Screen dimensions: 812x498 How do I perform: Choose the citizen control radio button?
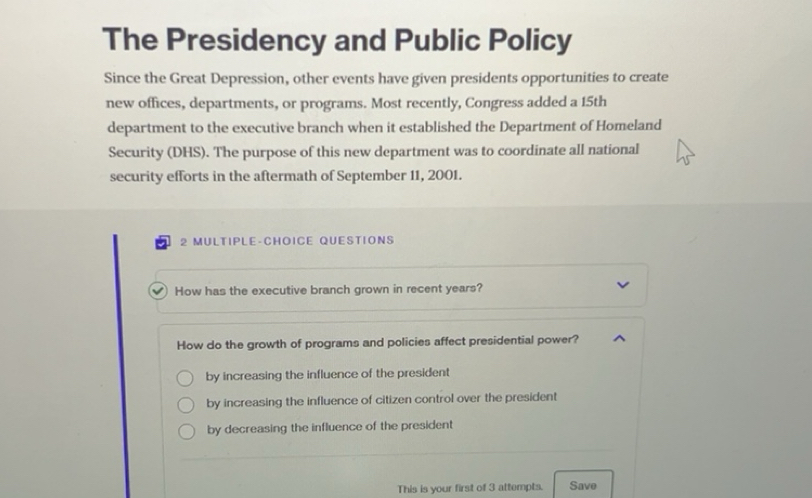coord(186,405)
